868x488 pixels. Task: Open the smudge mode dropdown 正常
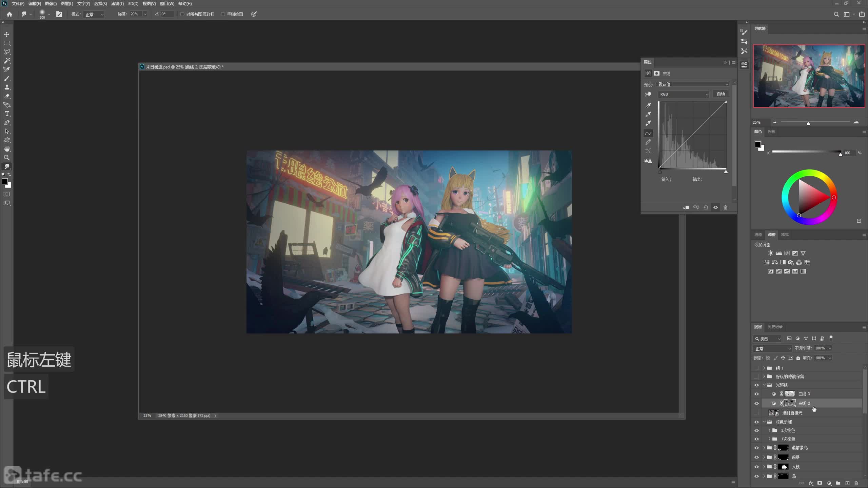[94, 14]
